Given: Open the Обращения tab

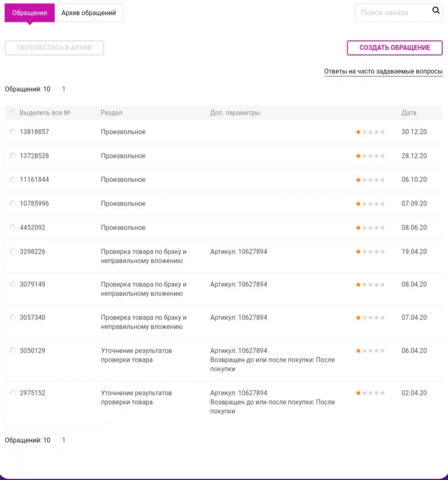Looking at the screenshot, I should click(30, 13).
